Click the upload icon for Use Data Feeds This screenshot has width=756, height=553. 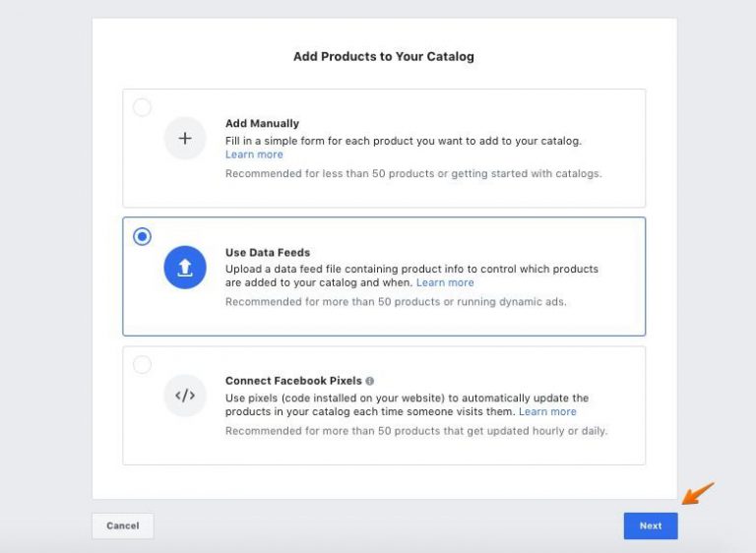(185, 268)
